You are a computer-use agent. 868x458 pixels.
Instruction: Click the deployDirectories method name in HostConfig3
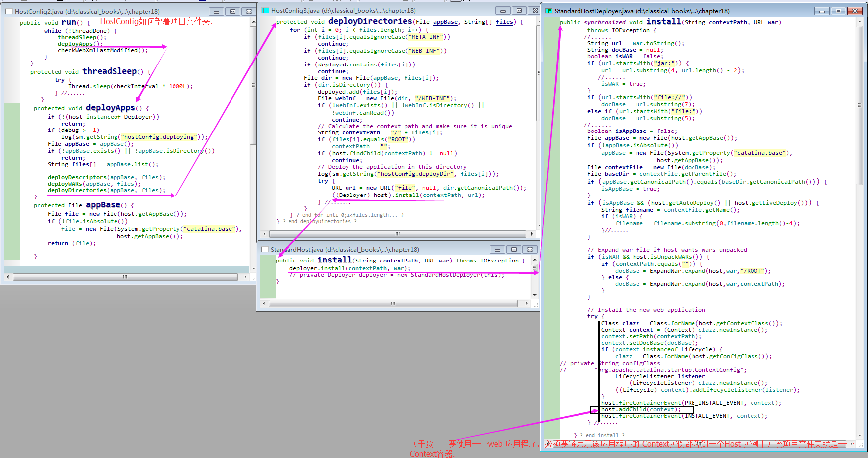coord(370,21)
